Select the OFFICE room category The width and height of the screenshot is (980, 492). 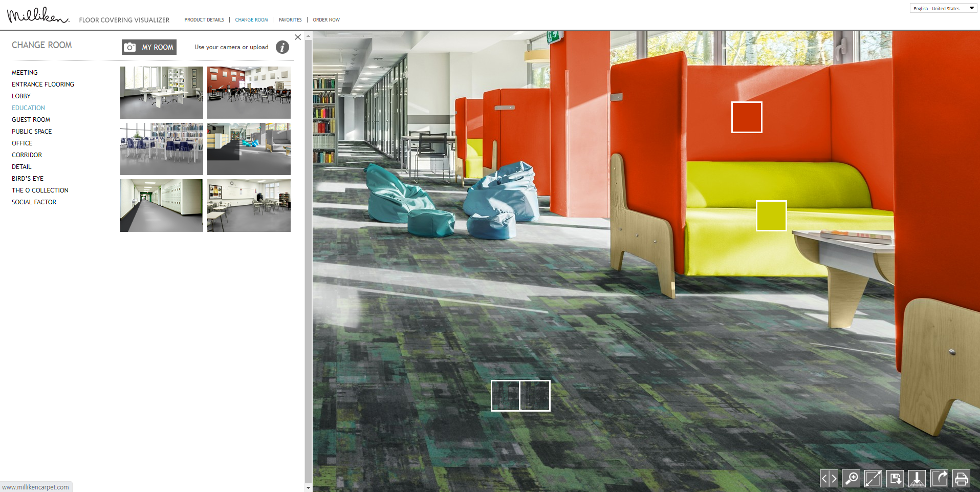[x=22, y=143]
